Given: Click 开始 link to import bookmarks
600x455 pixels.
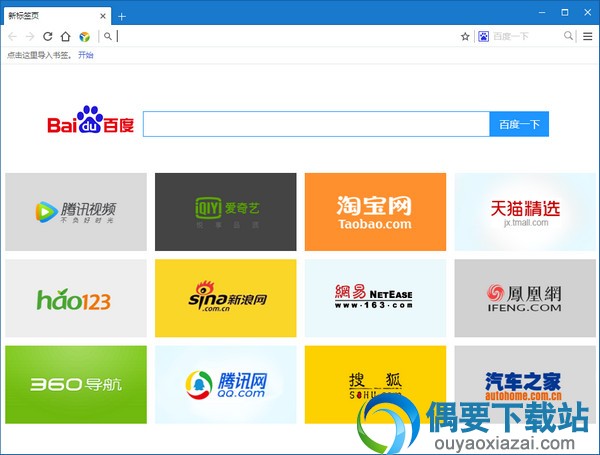Looking at the screenshot, I should (x=86, y=55).
